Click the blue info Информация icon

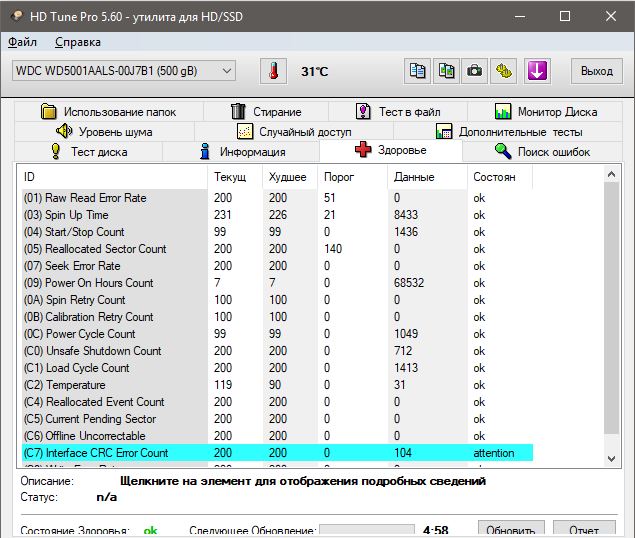click(205, 152)
